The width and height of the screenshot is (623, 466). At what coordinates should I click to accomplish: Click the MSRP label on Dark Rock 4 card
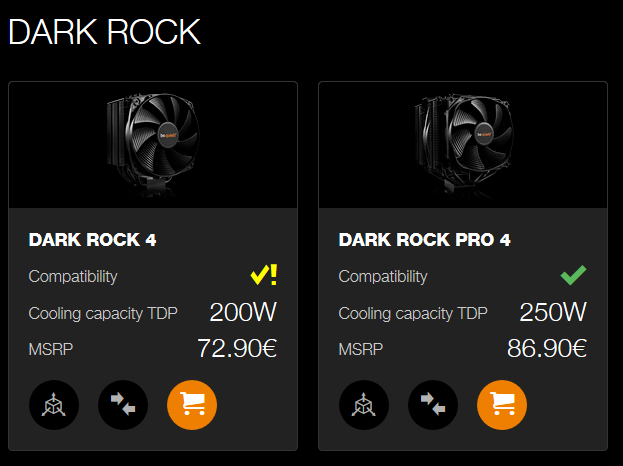pos(51,350)
